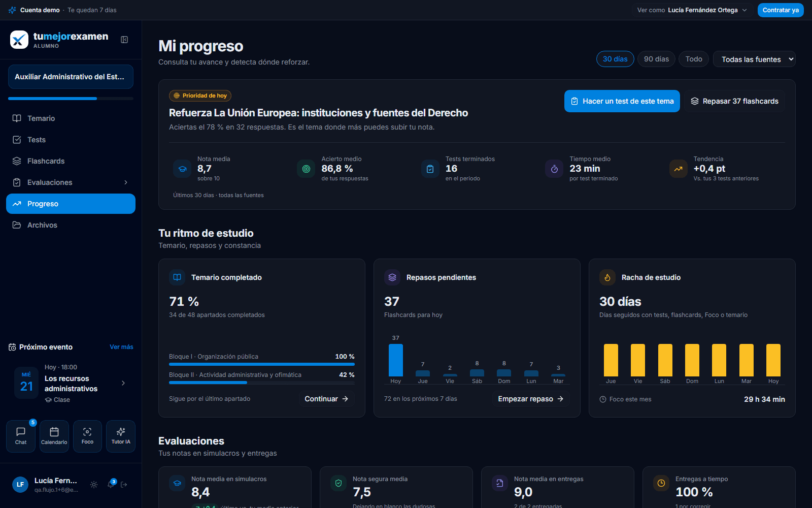
Task: Go to Temario in the sidebar
Action: 71,118
